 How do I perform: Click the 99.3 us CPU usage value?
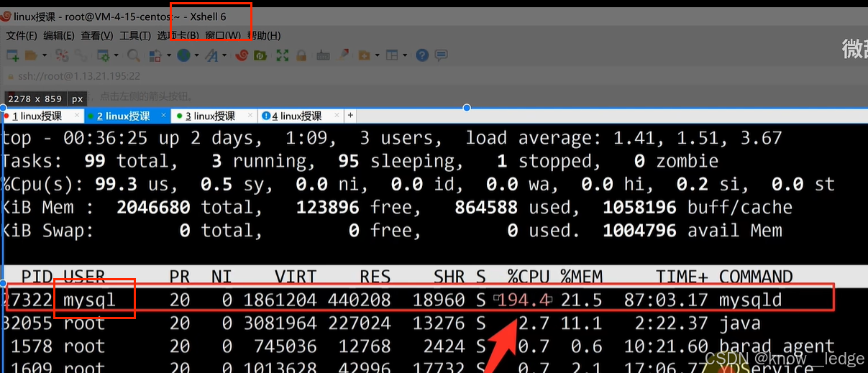point(116,185)
